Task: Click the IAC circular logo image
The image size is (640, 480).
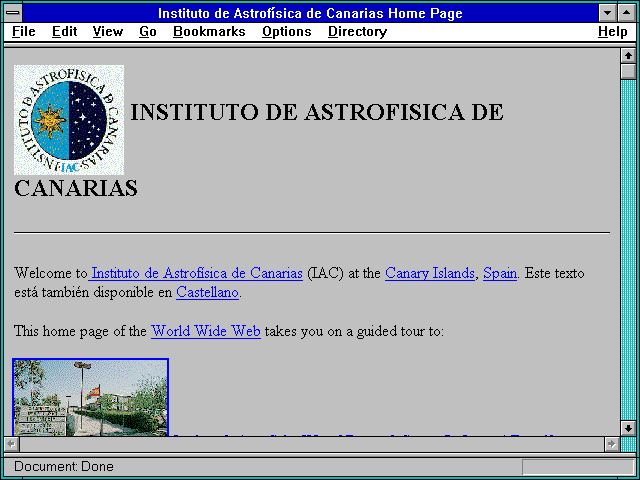Action: pyautogui.click(x=69, y=120)
